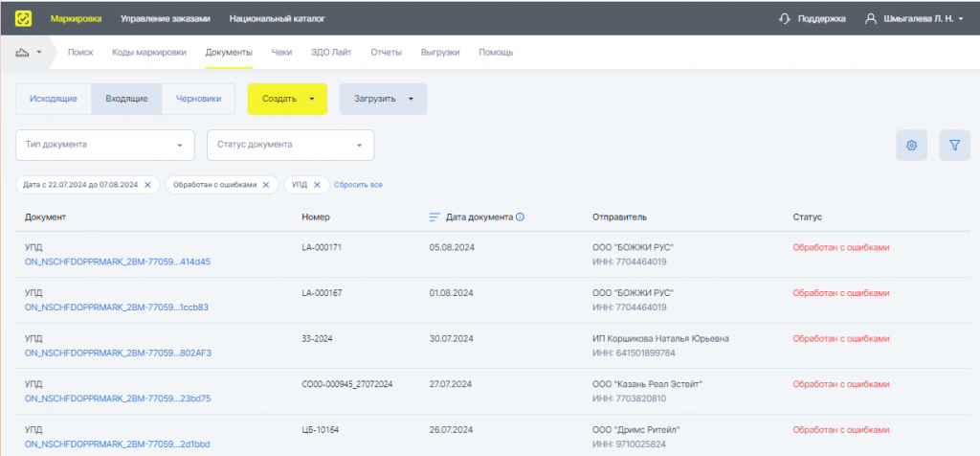
Task: Remove the Обработан с ошибками filter chip
Action: [266, 184]
